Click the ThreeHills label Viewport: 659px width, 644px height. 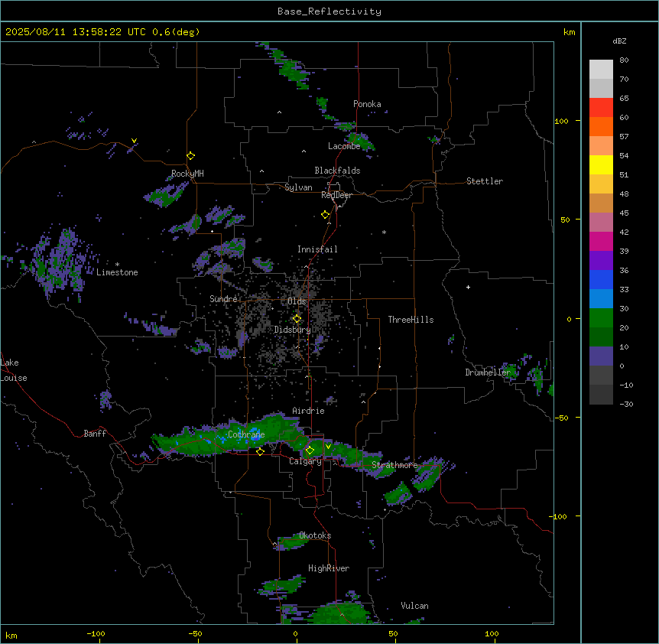click(411, 320)
